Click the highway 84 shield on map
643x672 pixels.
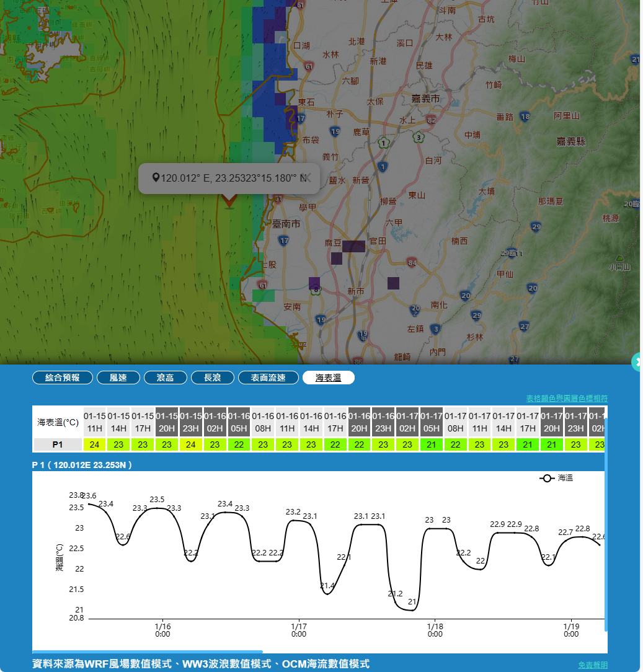coord(412,263)
